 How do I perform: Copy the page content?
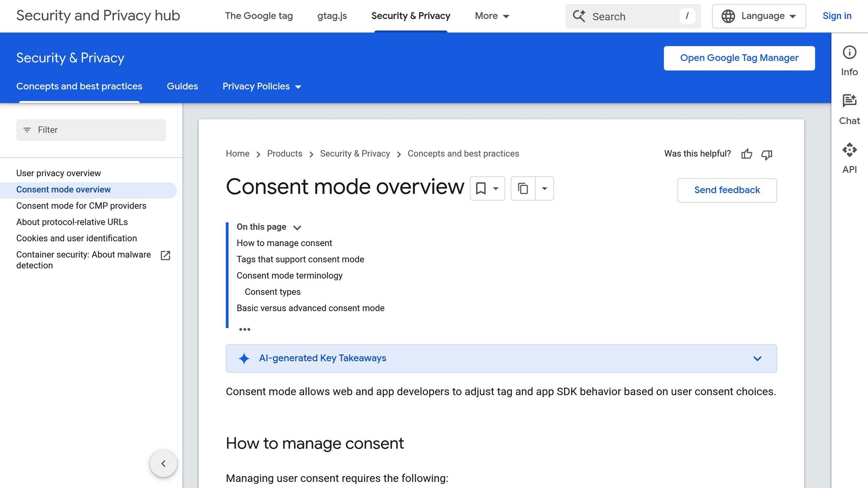click(x=523, y=189)
